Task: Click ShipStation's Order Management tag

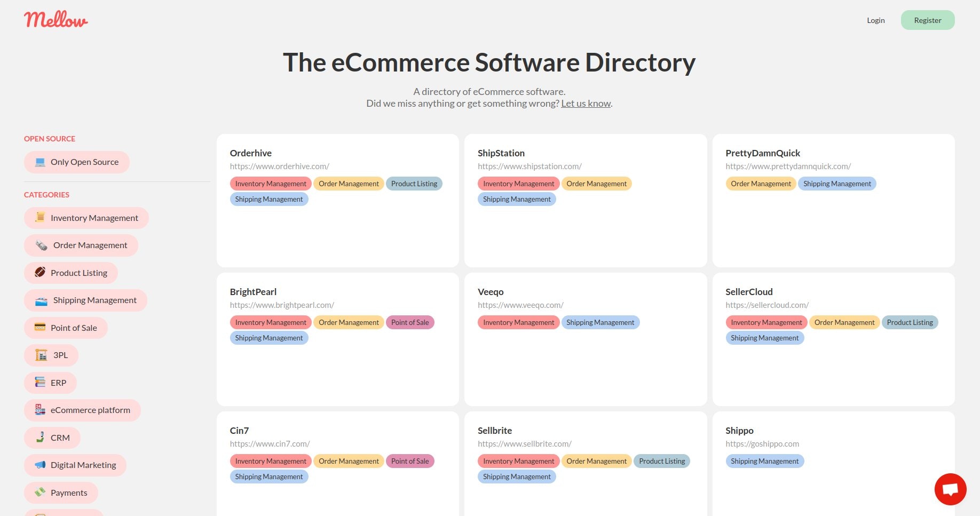Action: pyautogui.click(x=596, y=184)
